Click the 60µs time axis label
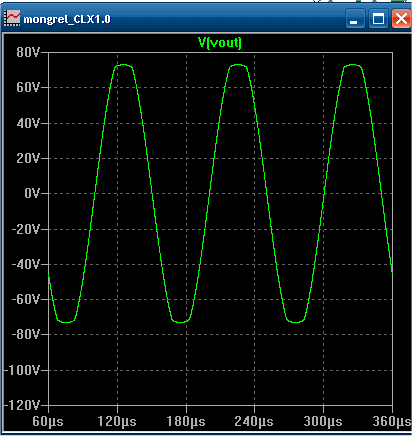Image resolution: width=412 pixels, height=436 pixels. pos(48,422)
